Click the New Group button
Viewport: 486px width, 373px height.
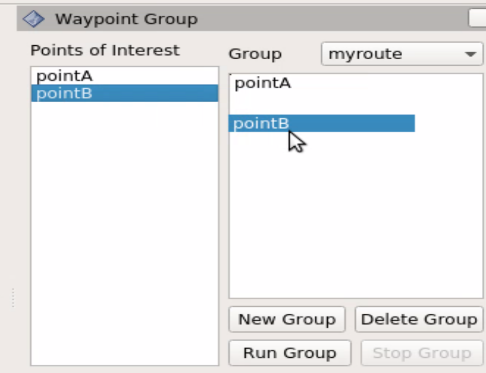[x=287, y=319]
